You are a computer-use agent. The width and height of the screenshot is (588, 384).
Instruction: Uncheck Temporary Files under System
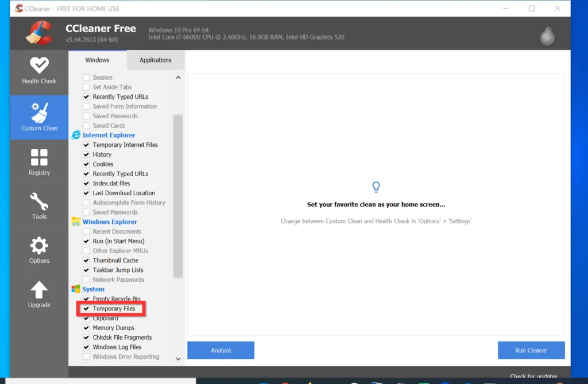point(86,308)
